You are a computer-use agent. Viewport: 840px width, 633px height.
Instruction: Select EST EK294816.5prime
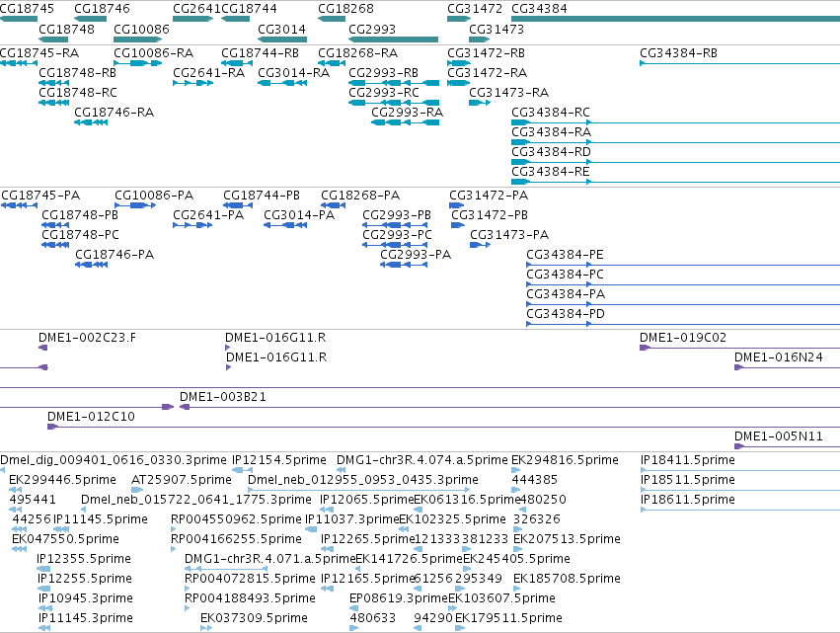pos(566,460)
